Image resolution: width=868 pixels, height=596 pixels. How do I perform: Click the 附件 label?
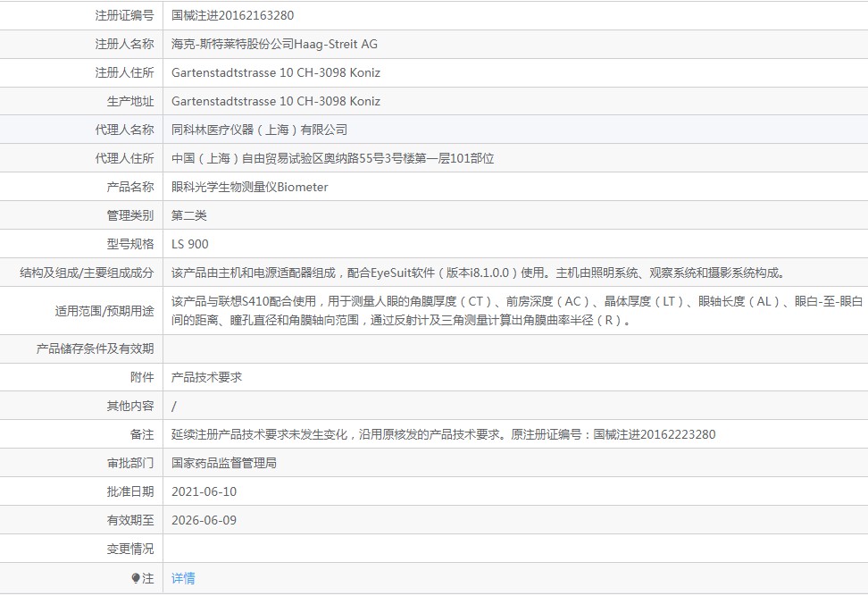tap(142, 377)
